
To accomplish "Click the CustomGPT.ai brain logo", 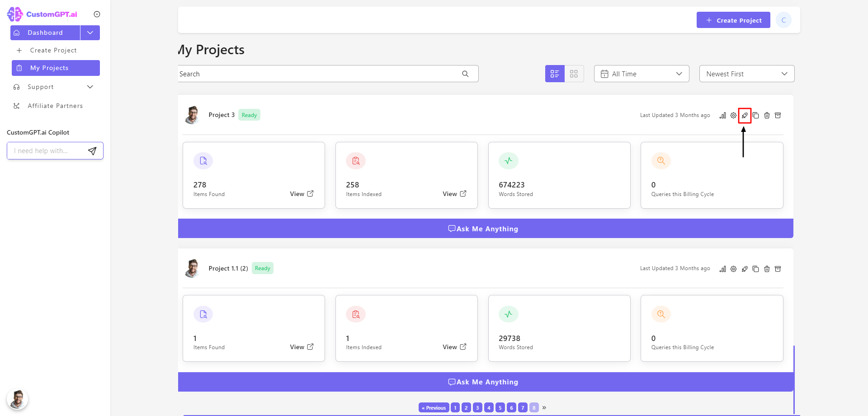I will coord(15,14).
